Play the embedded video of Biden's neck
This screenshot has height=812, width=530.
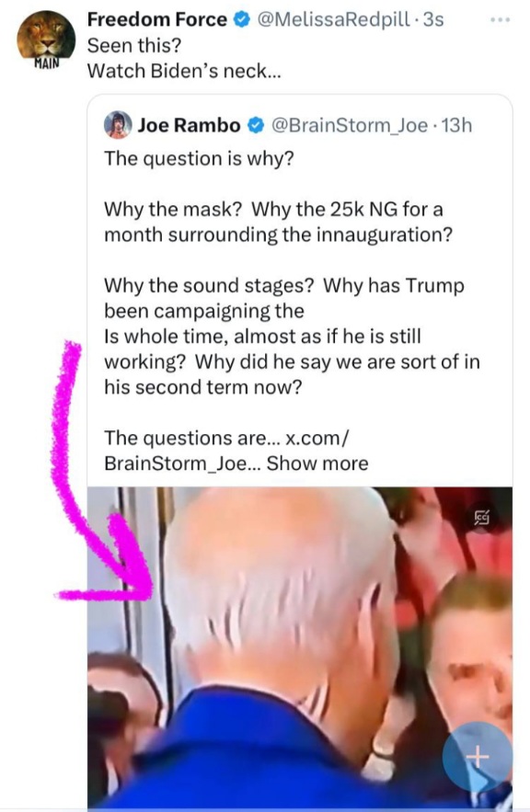[300, 646]
